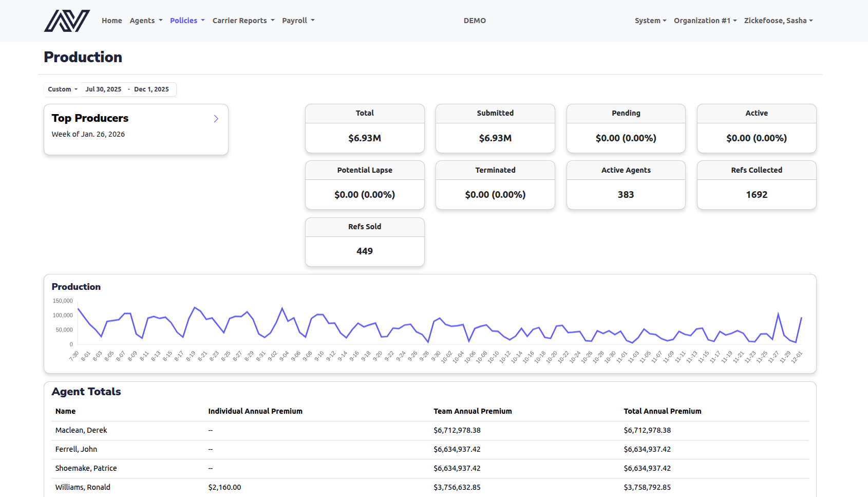Select agent Shoemake, Patrice

(x=86, y=468)
